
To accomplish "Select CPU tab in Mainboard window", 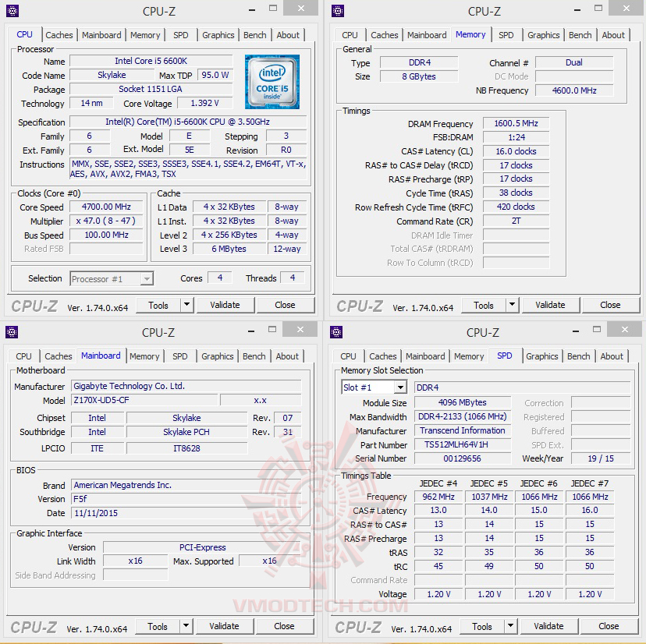I will [23, 356].
